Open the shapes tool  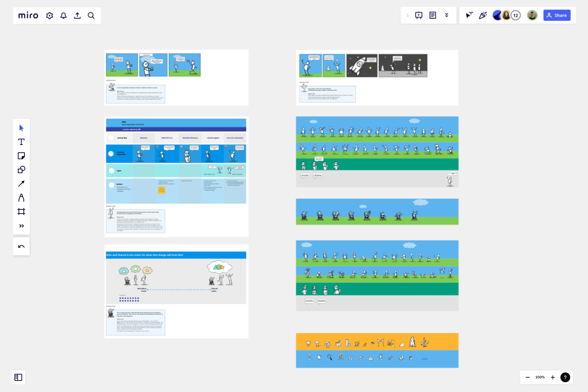point(21,169)
